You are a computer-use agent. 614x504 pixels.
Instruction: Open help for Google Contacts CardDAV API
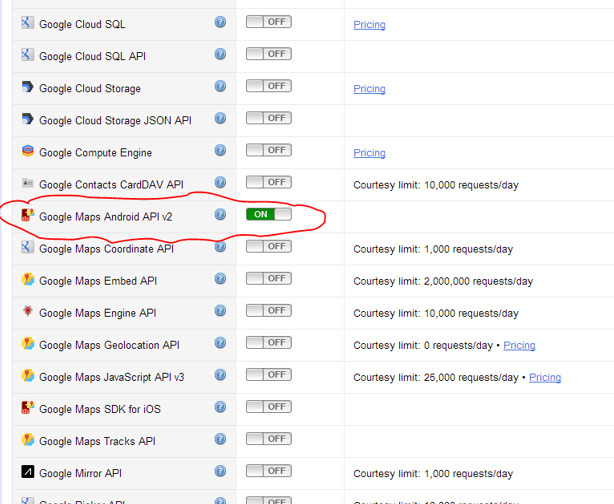tap(220, 182)
